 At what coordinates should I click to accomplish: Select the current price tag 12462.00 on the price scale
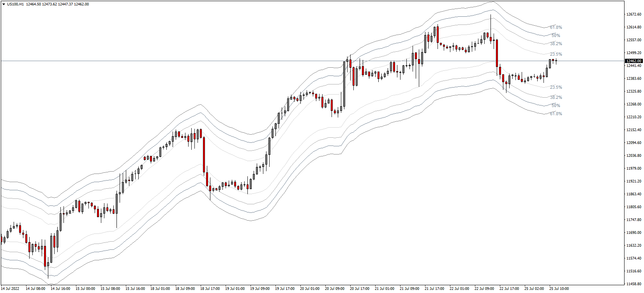[634, 61]
